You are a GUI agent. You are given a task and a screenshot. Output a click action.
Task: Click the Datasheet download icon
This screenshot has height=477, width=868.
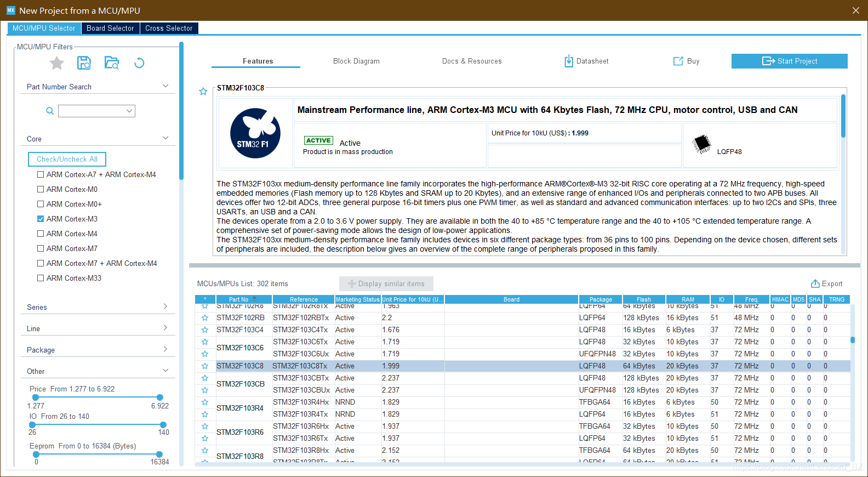point(569,61)
